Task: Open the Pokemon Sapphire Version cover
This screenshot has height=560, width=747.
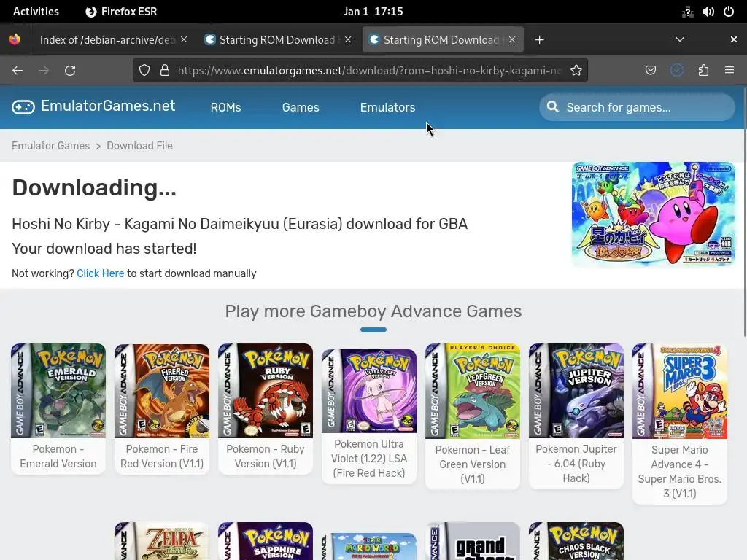Action: (266, 542)
